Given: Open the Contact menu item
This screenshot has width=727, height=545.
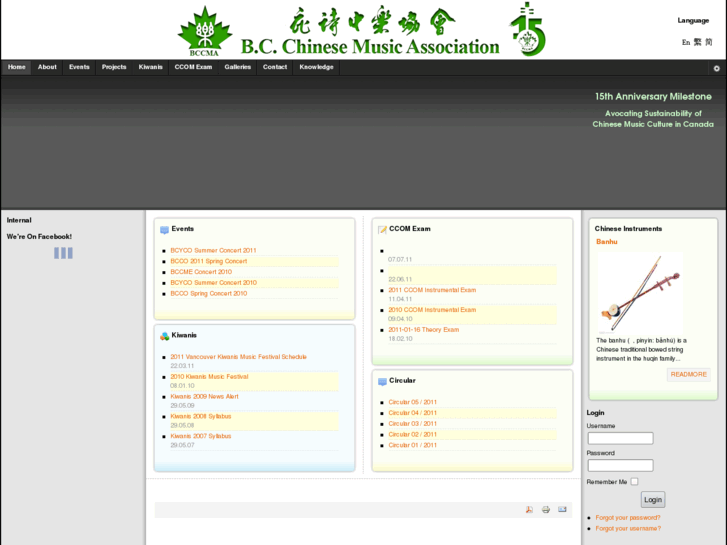Looking at the screenshot, I should pos(275,67).
